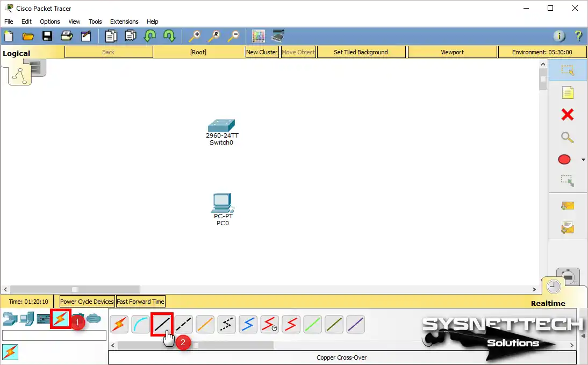Open the File menu
The image size is (588, 365).
coord(9,22)
